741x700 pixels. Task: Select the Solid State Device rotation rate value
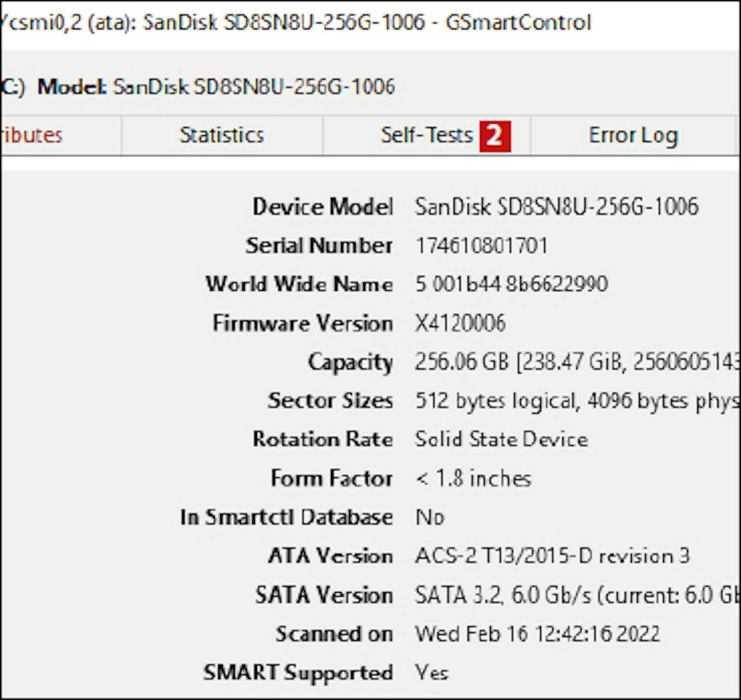[x=501, y=439]
